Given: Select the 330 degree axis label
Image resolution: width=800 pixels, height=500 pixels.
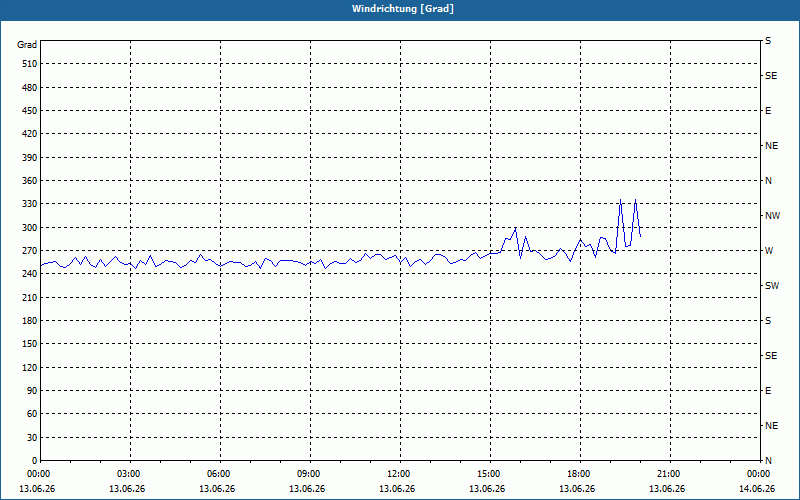Looking at the screenshot, I should click(30, 204).
